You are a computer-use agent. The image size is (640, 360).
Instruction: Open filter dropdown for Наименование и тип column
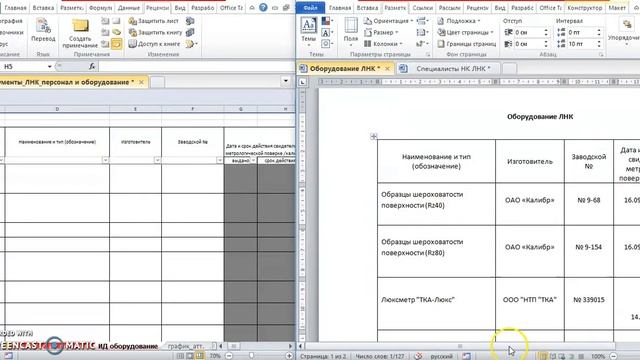105,160
